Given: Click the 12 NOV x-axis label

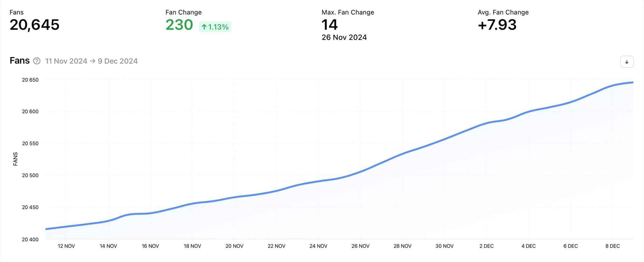Looking at the screenshot, I should 66,246.
